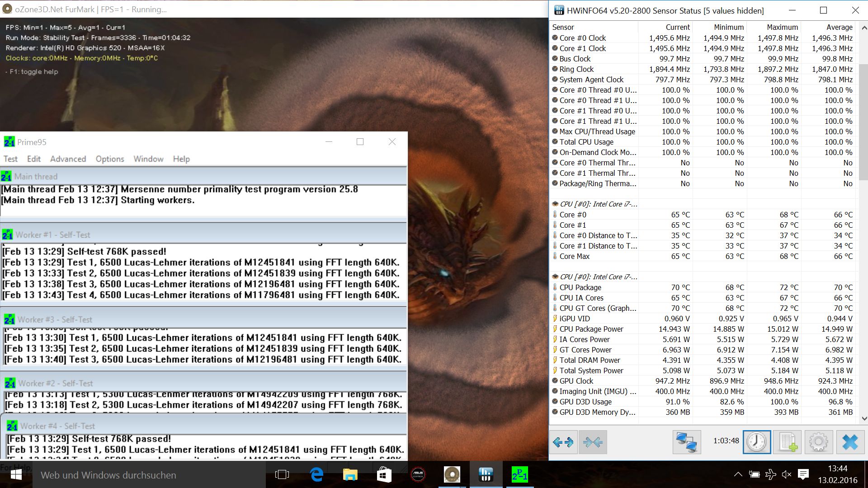Click the FurMark title bar icon

pyautogui.click(x=7, y=9)
